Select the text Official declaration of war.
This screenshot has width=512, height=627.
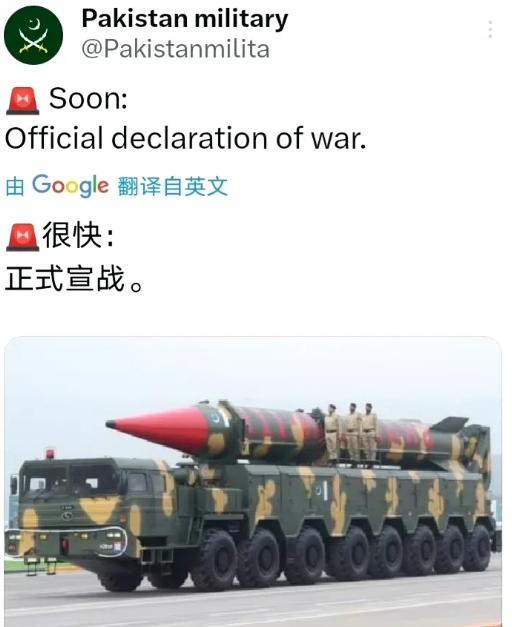click(x=185, y=138)
